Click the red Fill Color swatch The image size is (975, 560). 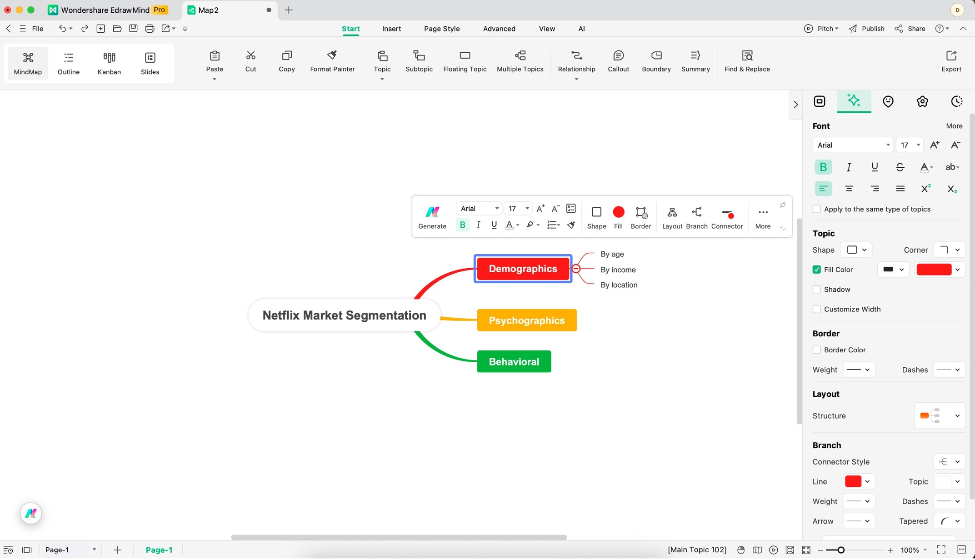(934, 270)
